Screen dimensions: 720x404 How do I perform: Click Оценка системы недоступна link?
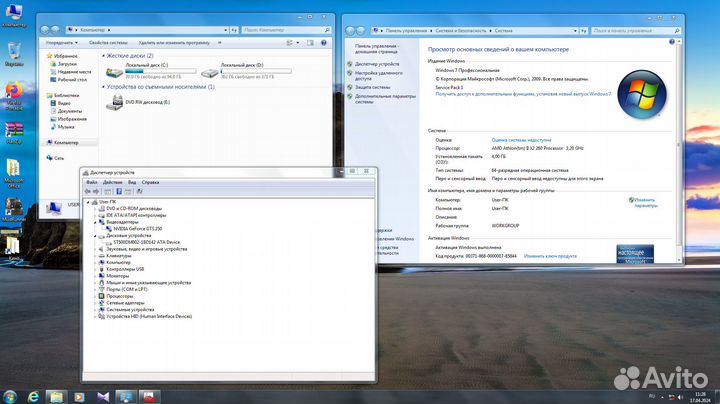[521, 140]
